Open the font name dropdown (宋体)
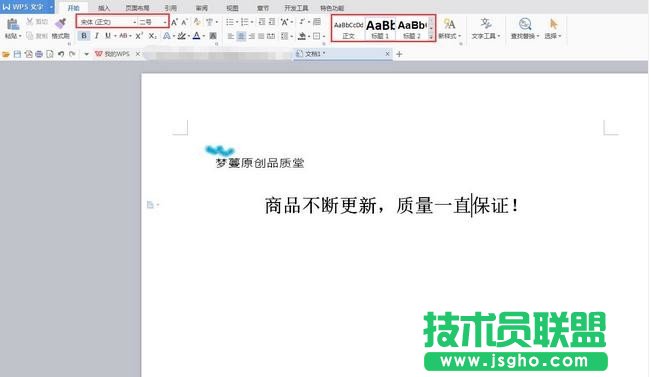Viewport: 651px width, 377px height. (135, 22)
